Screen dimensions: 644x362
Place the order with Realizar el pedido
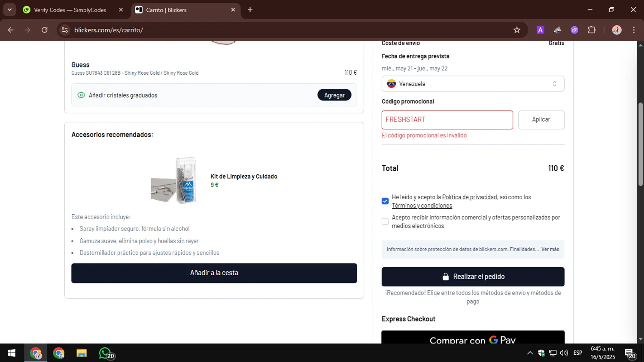pyautogui.click(x=473, y=277)
